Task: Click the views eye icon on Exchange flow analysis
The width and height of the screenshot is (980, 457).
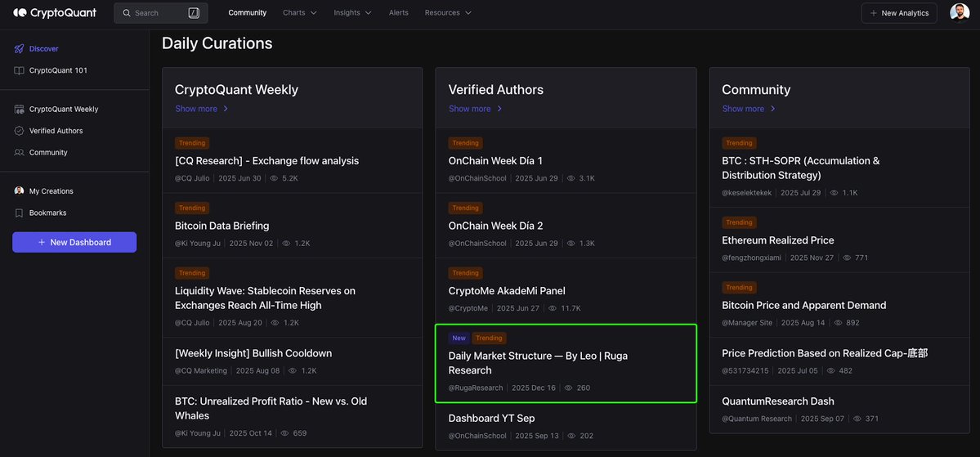Action: click(274, 178)
